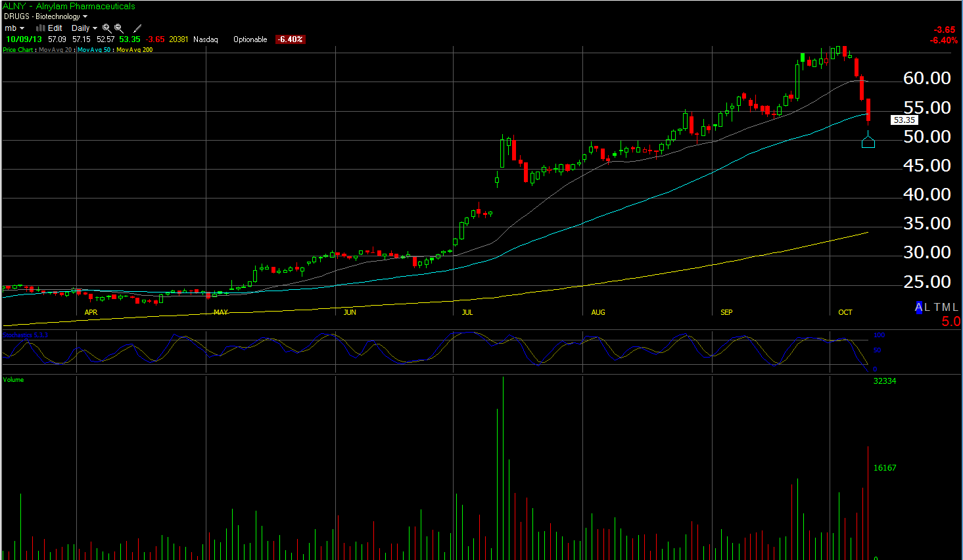Click the 50.00 price axis label
The width and height of the screenshot is (963, 560).
[x=927, y=137]
